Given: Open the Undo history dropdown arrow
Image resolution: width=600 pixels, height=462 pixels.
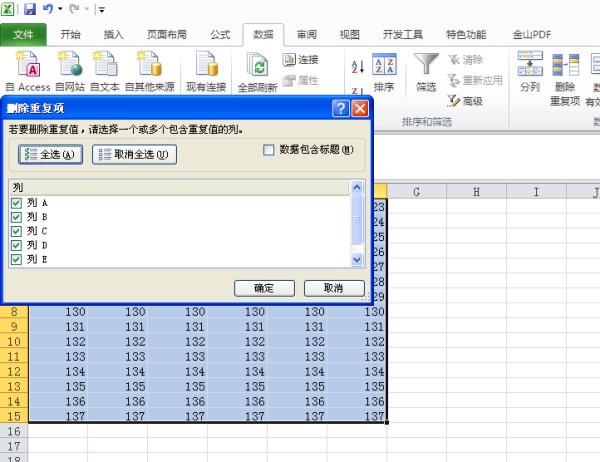Looking at the screenshot, I should click(60, 9).
